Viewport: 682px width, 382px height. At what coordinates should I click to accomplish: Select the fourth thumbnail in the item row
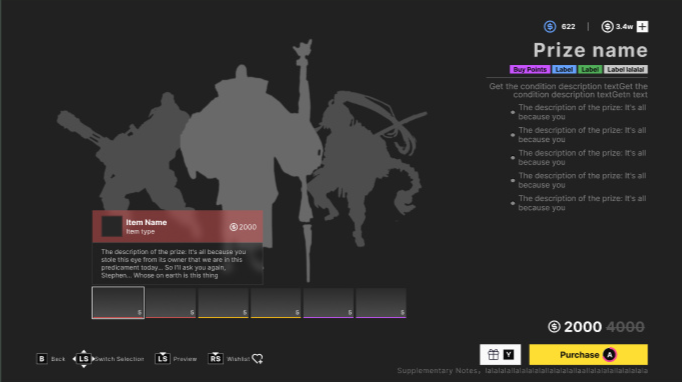[276, 303]
